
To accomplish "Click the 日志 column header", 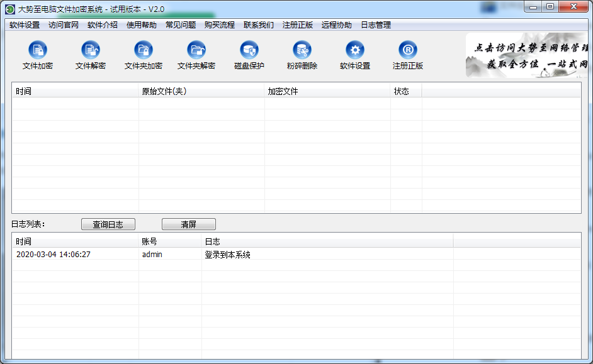I will (327, 241).
